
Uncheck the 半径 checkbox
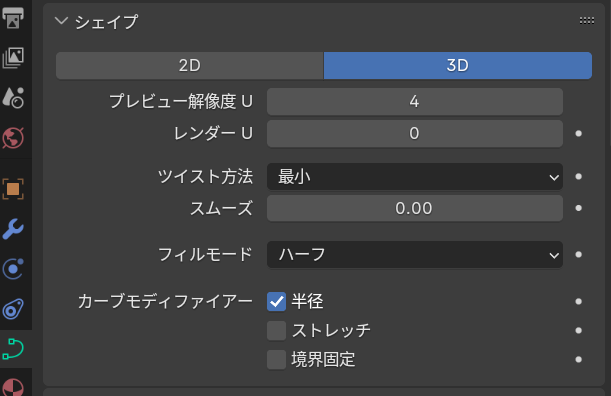coord(276,301)
